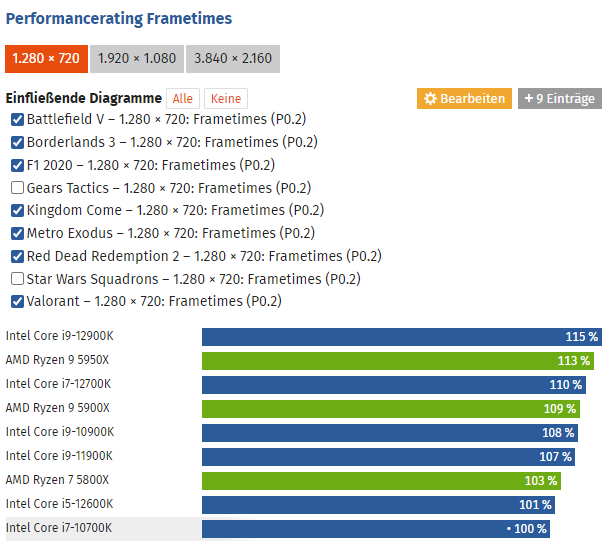Click the Keine button to deselect all
The height and width of the screenshot is (541, 614).
pyautogui.click(x=226, y=99)
